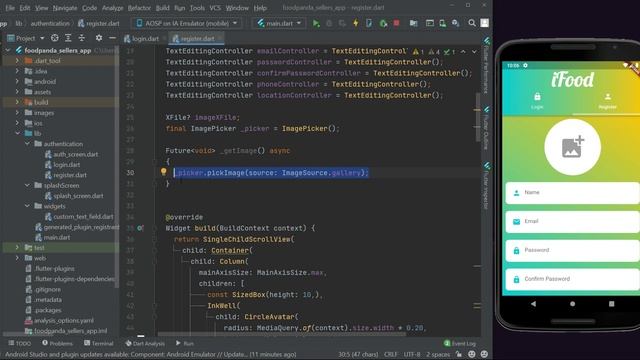Open the Navigate menu
Screen dimensions: 640x360
64,8
